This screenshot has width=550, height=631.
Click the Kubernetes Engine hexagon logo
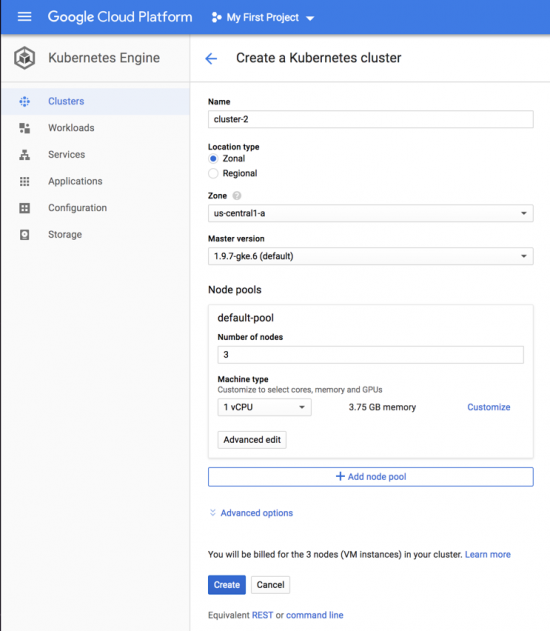pyautogui.click(x=25, y=58)
